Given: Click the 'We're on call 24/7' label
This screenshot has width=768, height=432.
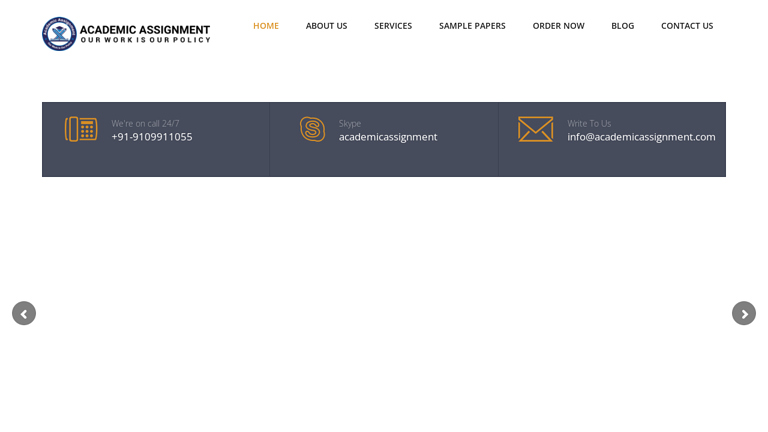Looking at the screenshot, I should pos(145,123).
